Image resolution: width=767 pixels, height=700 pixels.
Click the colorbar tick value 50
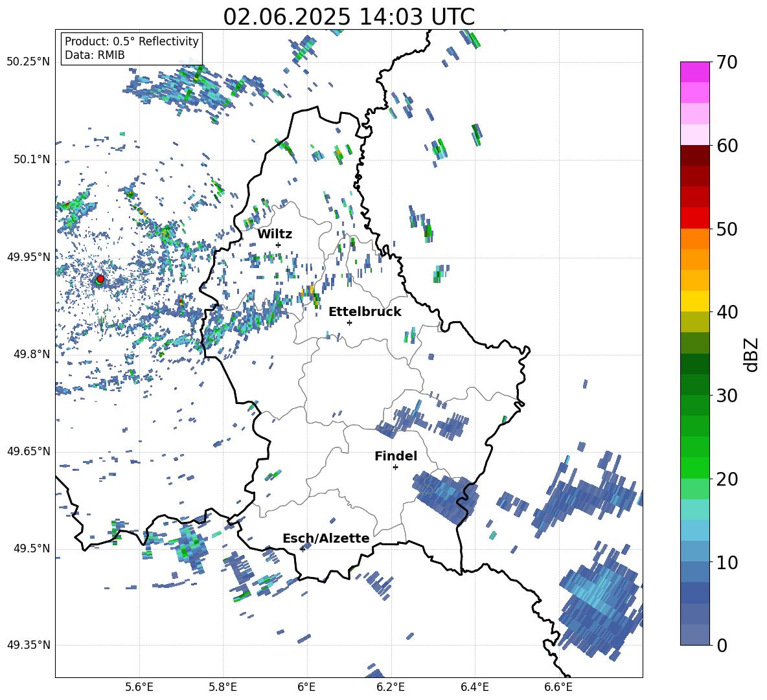coord(727,229)
